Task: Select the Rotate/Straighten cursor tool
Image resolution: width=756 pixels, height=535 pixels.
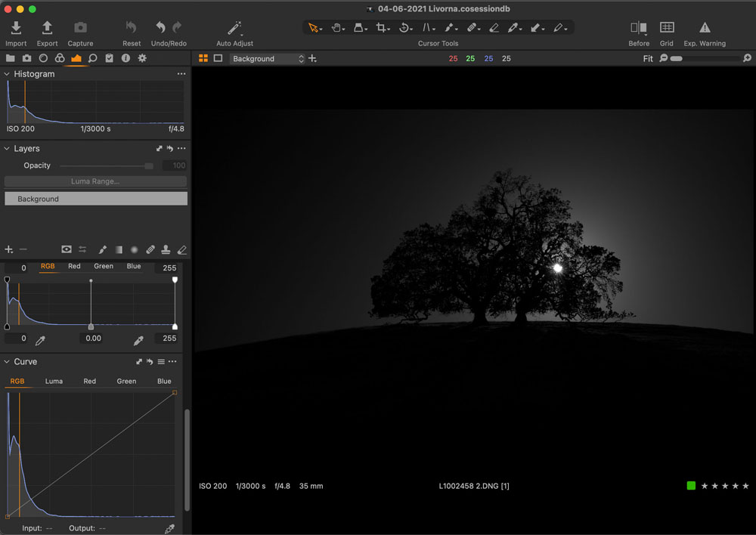Action: click(405, 28)
